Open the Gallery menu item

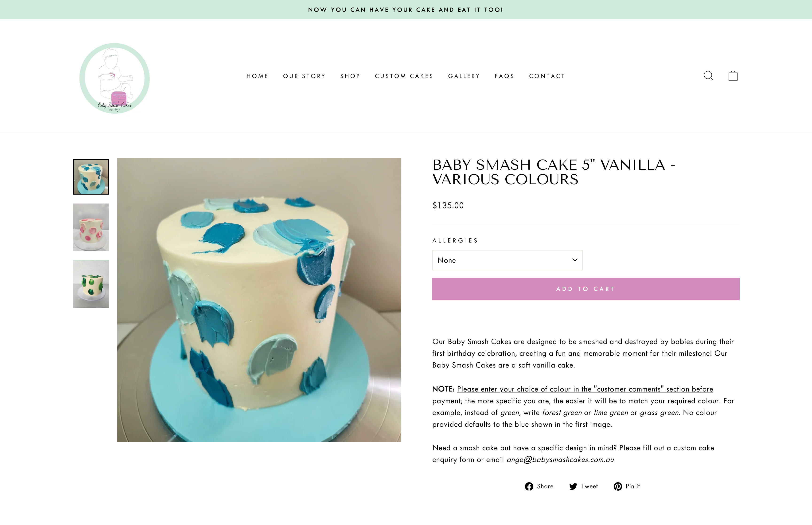[x=464, y=76]
